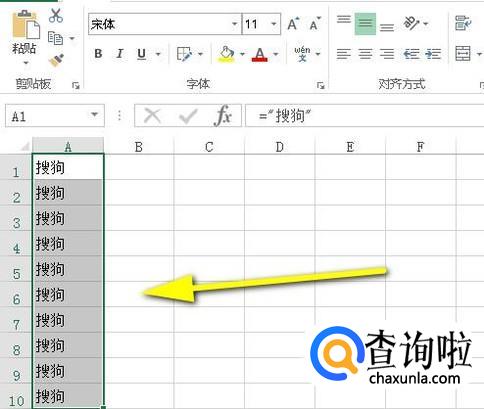This screenshot has width=484, height=409.
Task: Toggle Underline formatting
Action: click(141, 54)
